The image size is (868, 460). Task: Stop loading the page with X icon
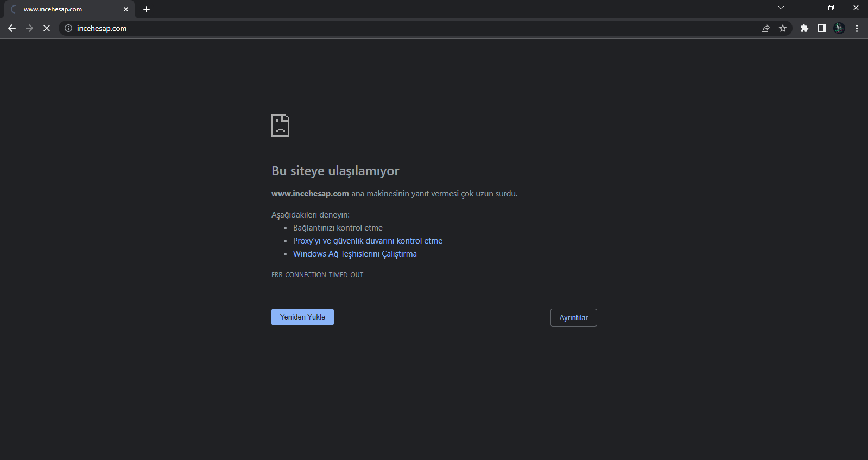point(47,28)
